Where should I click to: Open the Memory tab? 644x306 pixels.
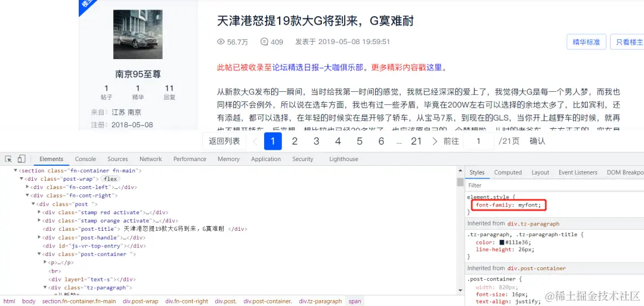pyautogui.click(x=229, y=159)
